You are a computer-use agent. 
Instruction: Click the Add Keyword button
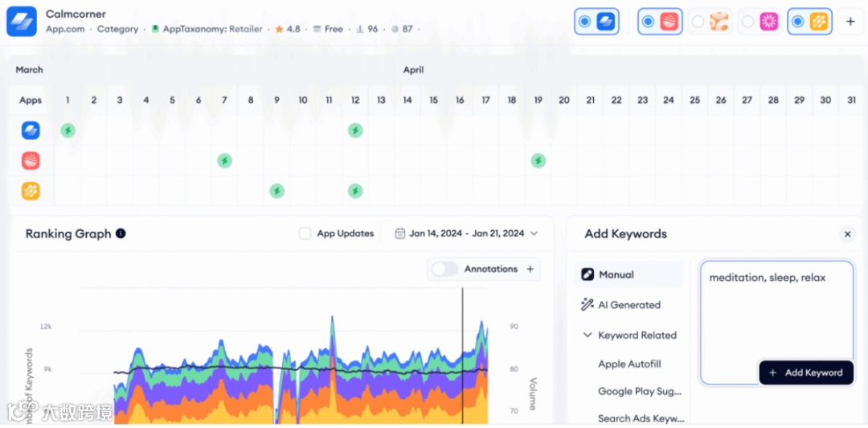tap(806, 372)
